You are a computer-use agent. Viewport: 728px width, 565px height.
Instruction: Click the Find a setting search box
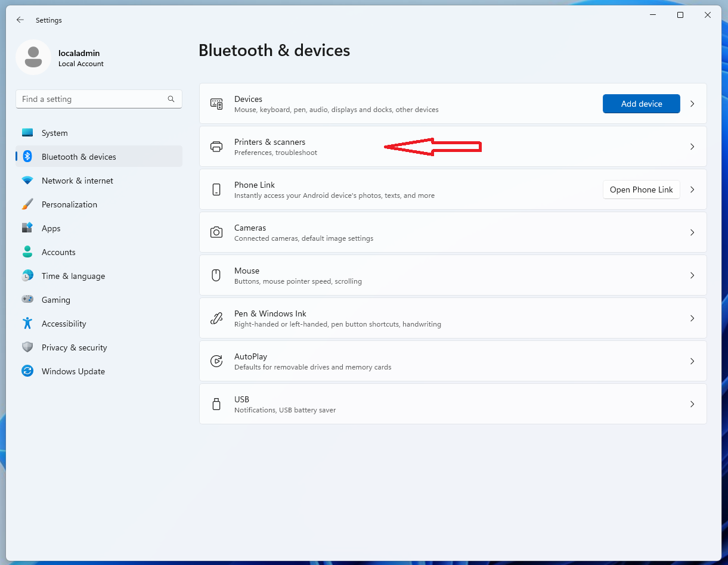click(x=92, y=99)
